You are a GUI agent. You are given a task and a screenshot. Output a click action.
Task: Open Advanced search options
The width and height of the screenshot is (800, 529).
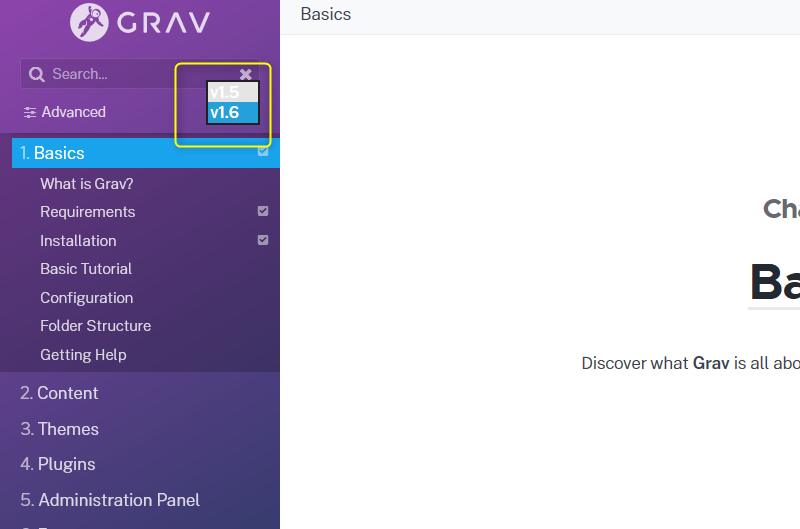(65, 112)
